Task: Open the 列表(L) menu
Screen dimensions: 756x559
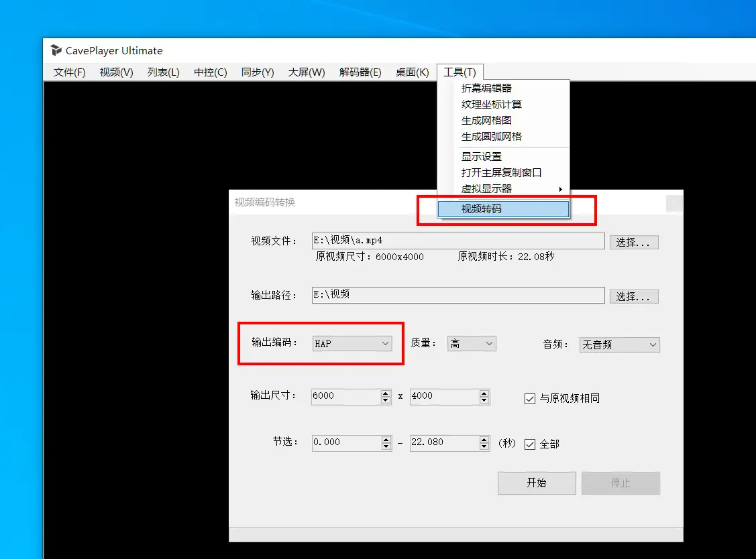Action: click(x=164, y=72)
